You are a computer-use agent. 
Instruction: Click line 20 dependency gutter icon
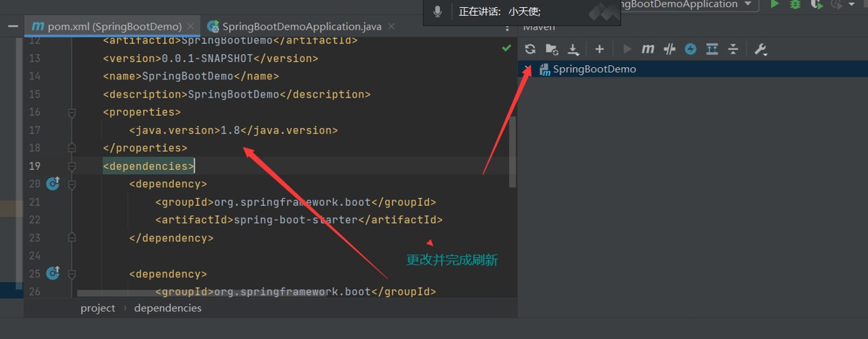pos(53,184)
